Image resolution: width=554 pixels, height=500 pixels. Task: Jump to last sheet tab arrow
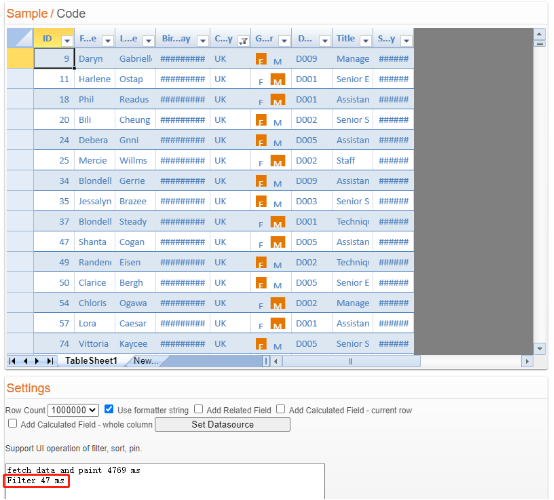50,361
